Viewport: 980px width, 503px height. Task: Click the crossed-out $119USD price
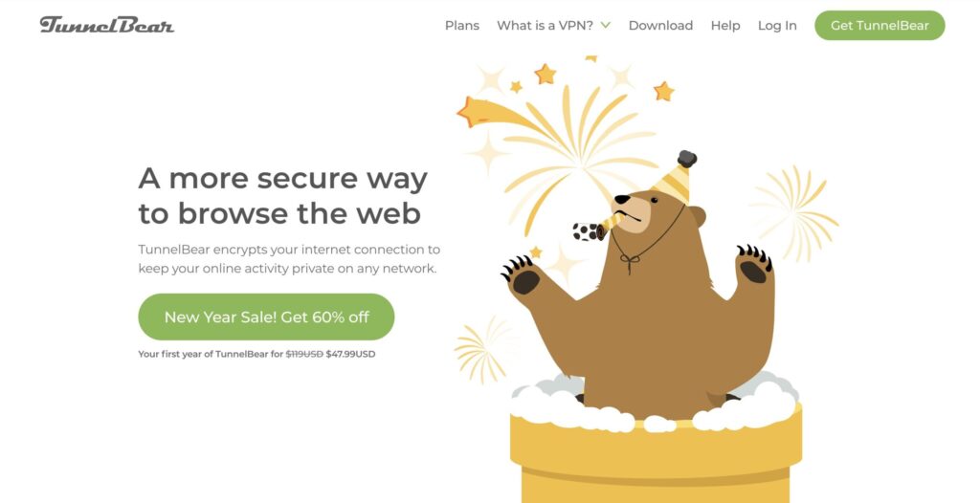(x=304, y=354)
